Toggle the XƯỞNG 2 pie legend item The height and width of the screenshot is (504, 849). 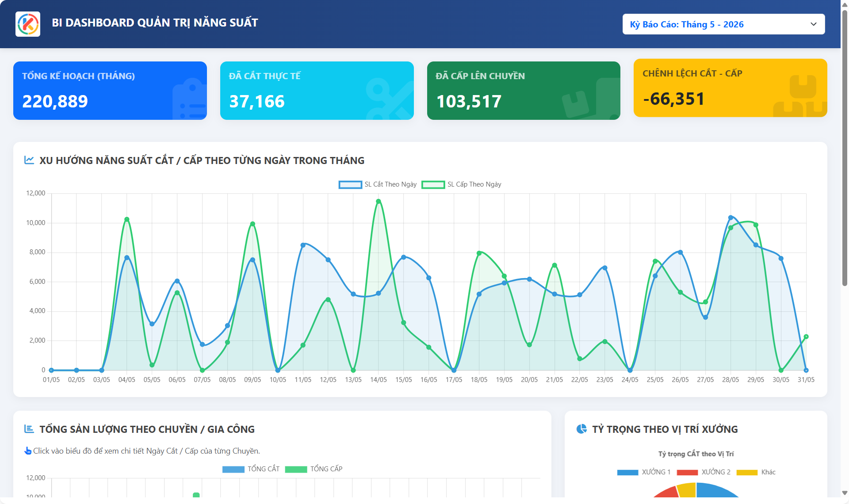(x=704, y=472)
